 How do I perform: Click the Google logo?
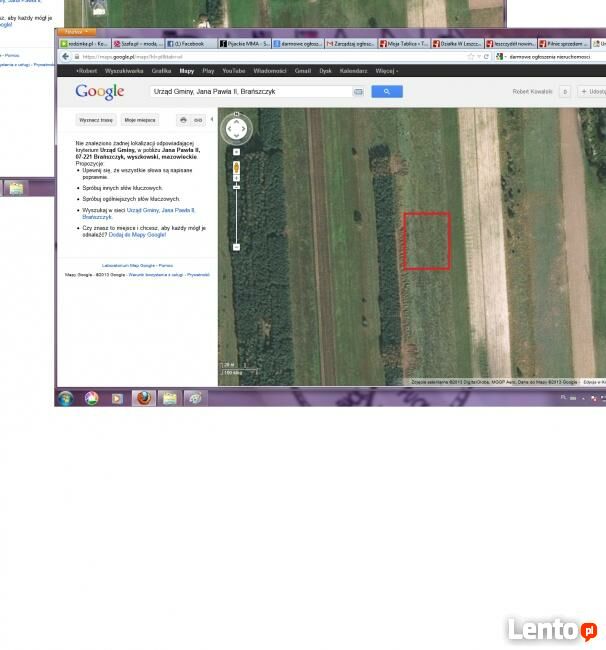[x=99, y=92]
